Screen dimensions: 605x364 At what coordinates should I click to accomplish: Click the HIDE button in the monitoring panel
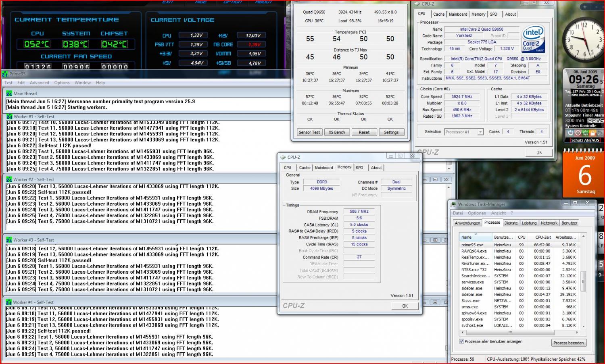pos(200,2)
